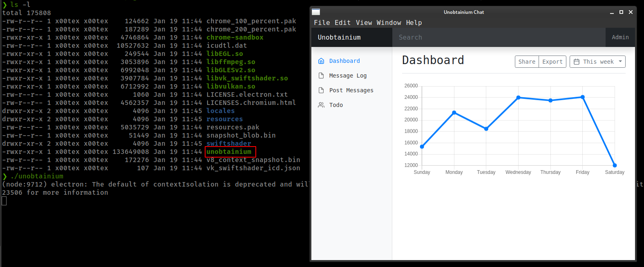Open the Help menu

414,23
